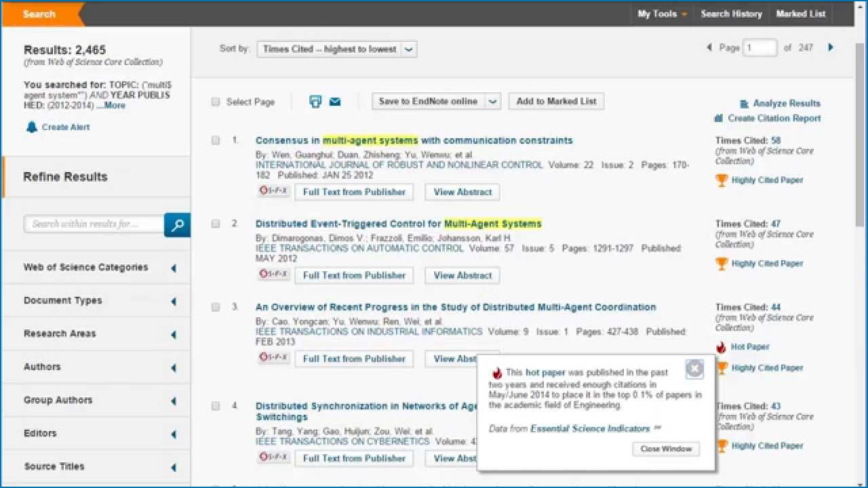This screenshot has width=868, height=488.
Task: Click the Hot Paper flame icon
Action: coord(721,347)
